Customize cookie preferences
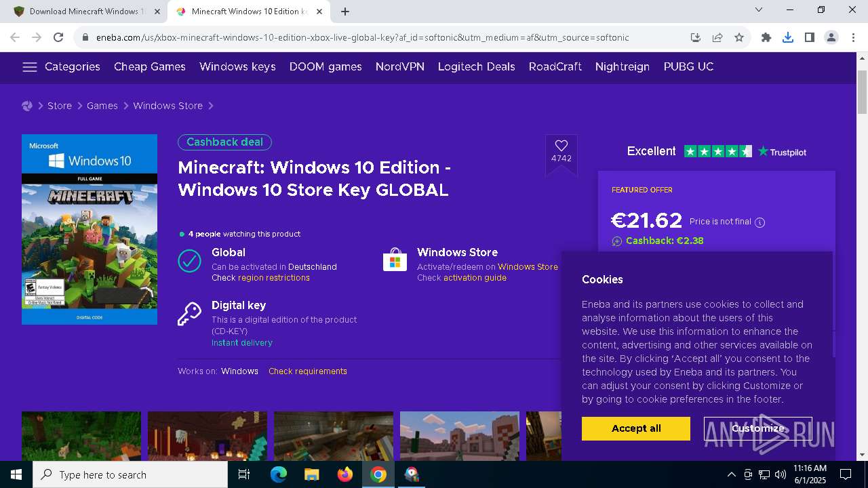Screen dimensions: 868x488 point(758,428)
